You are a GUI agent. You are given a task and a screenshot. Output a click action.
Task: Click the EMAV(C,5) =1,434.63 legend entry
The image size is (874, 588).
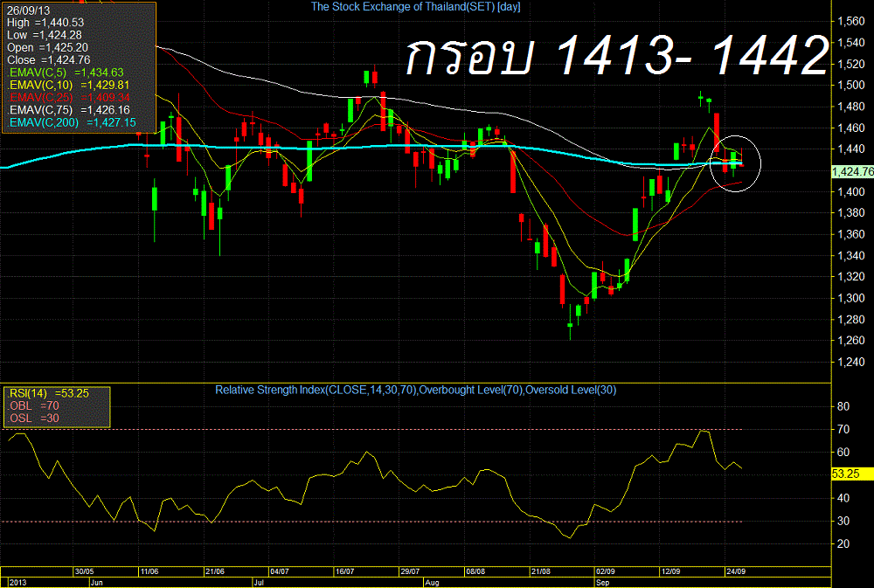coord(66,73)
